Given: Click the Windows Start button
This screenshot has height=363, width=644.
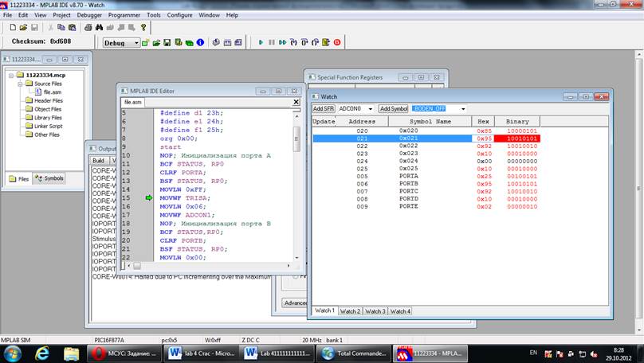Looking at the screenshot, I should [x=12, y=353].
